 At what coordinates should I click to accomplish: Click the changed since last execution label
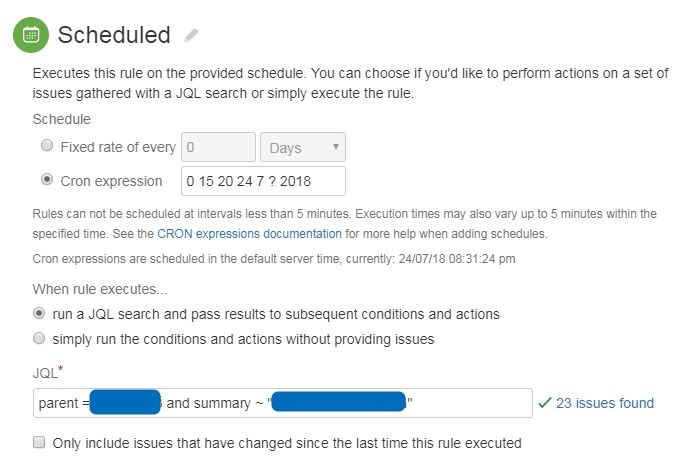click(x=287, y=443)
